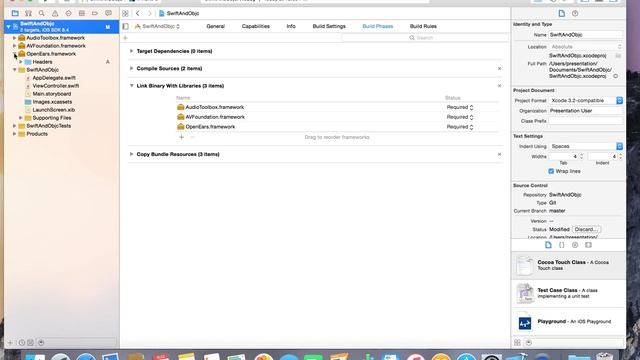Viewport: 640px width, 360px height.
Task: Show the Quick Help inspector icon
Action: 575,13
